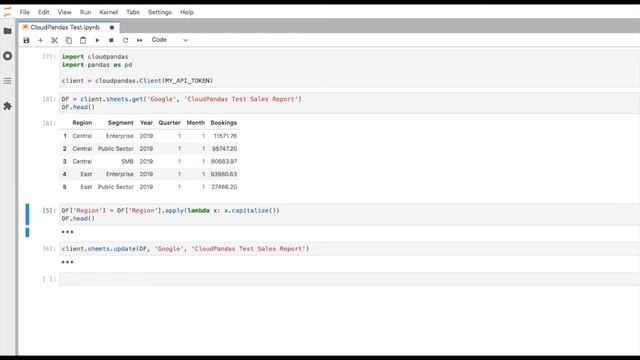Click the Year column header
640x360 pixels.
(x=146, y=122)
